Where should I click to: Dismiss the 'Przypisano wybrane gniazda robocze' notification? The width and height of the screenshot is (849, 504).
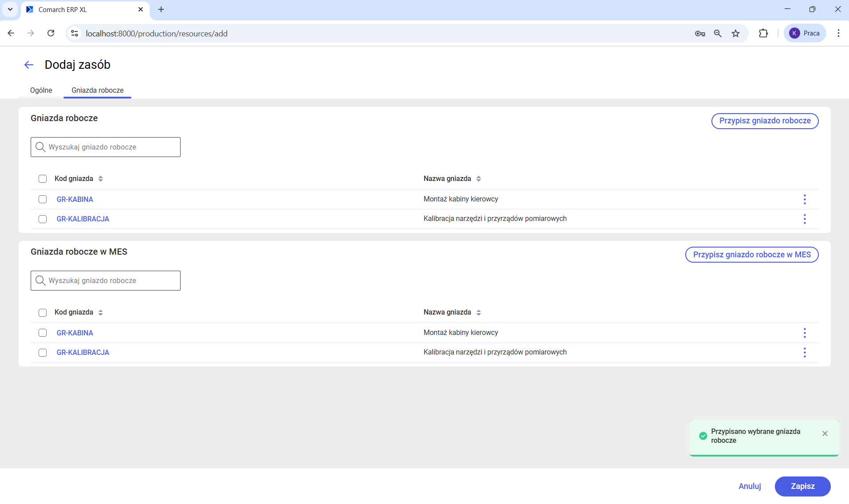tap(825, 433)
